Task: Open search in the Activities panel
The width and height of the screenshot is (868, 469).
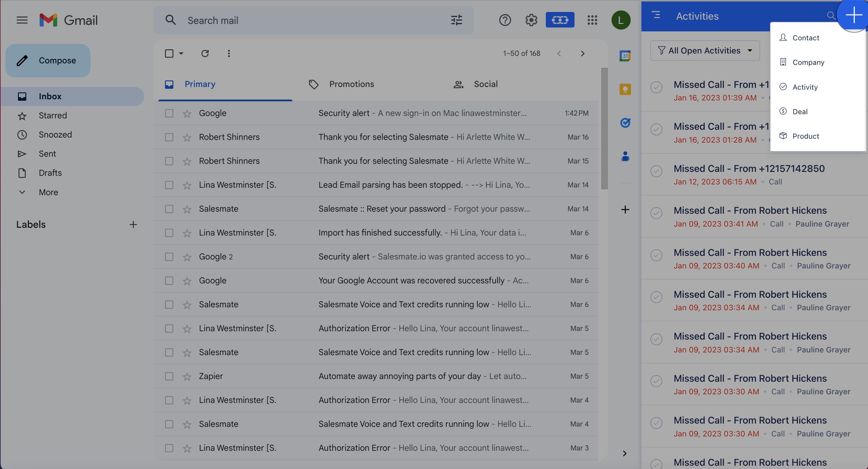Action: [x=831, y=16]
